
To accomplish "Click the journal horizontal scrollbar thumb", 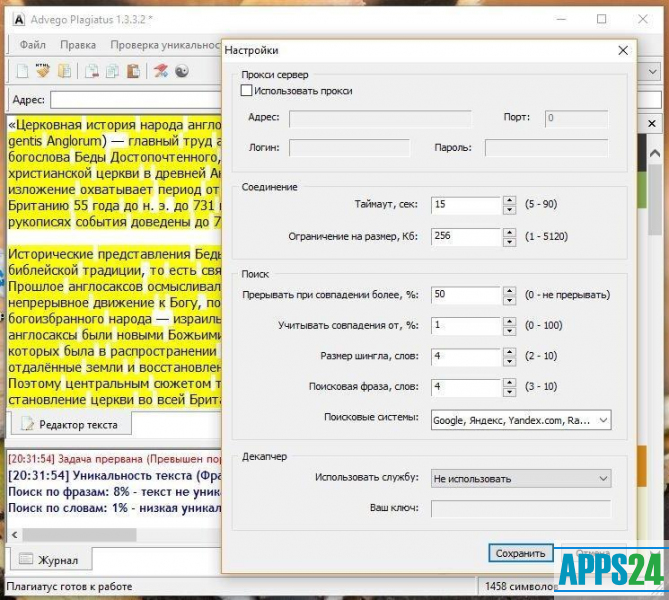I will (x=79, y=535).
